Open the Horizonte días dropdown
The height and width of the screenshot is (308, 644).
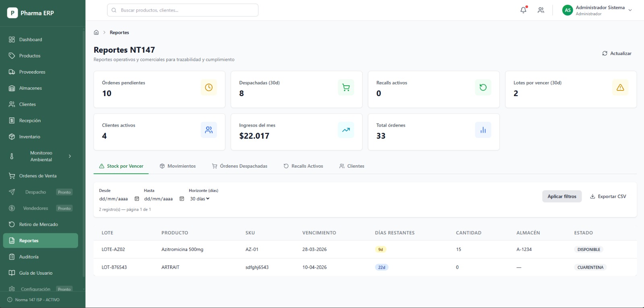200,199
